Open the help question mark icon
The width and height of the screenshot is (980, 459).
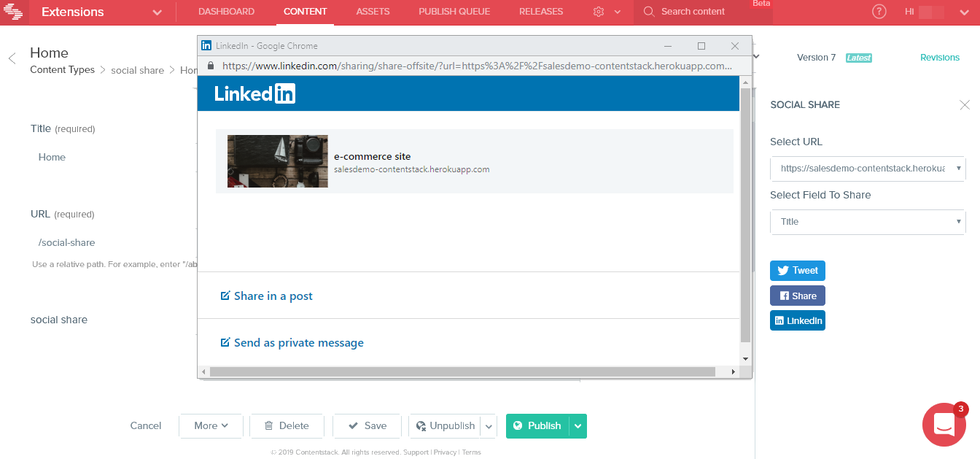879,12
